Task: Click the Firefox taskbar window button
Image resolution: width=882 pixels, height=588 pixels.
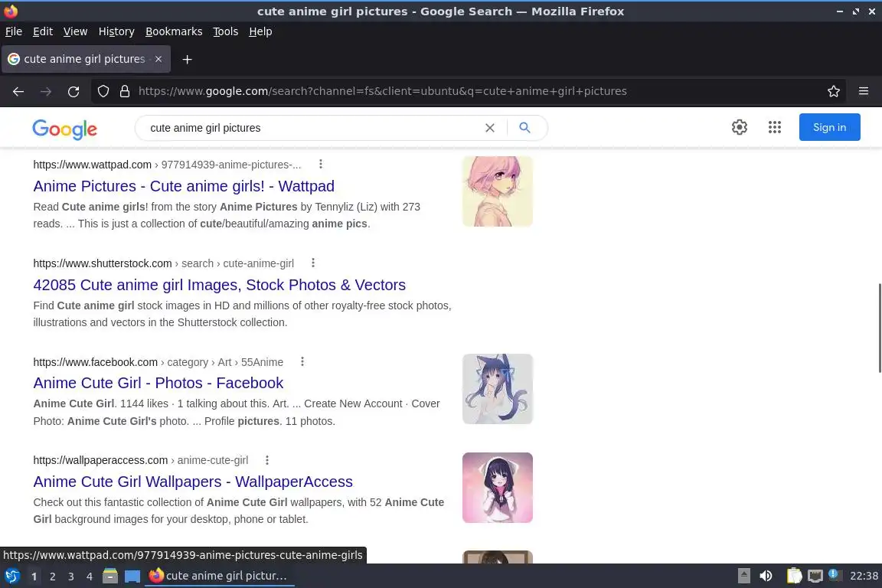Action: click(220, 576)
